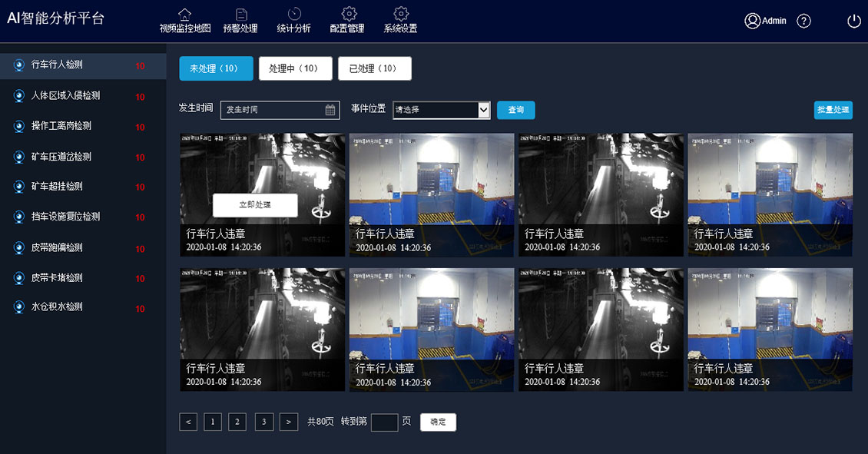Click the calendar icon in 发生时间 field

[330, 110]
